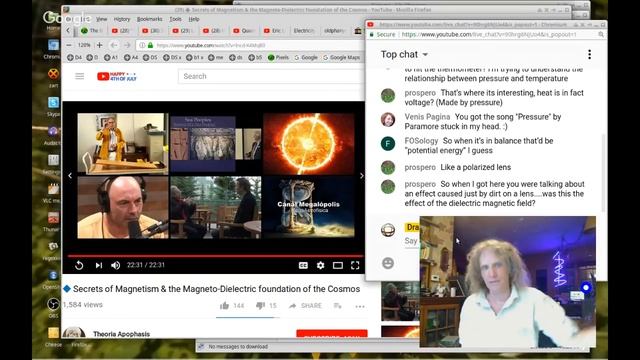Open the glowing sun suggested video

click(309, 144)
